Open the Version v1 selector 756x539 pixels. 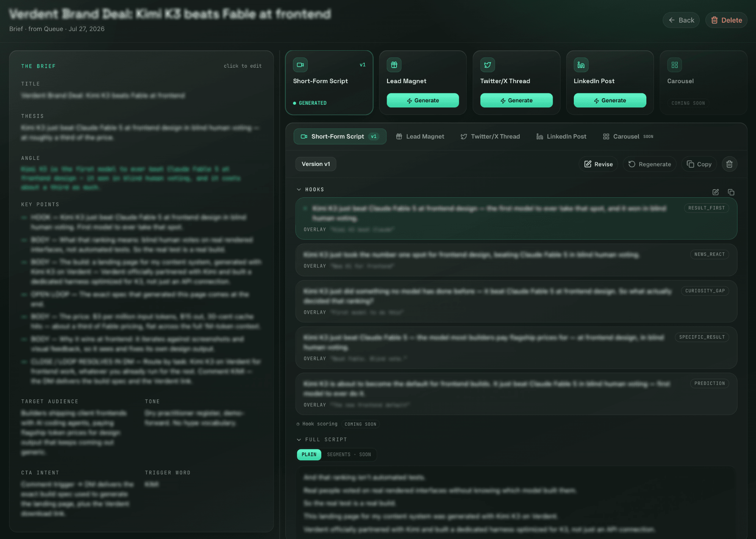(x=316, y=164)
